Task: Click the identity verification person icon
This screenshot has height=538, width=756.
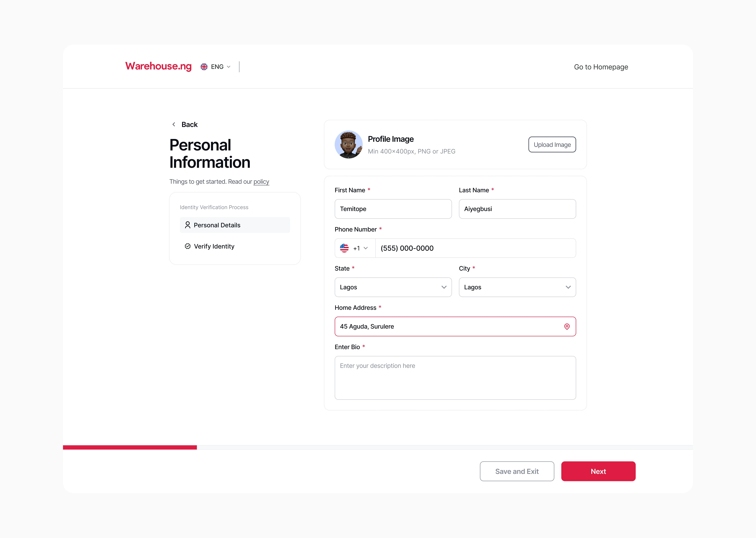Action: 187,225
